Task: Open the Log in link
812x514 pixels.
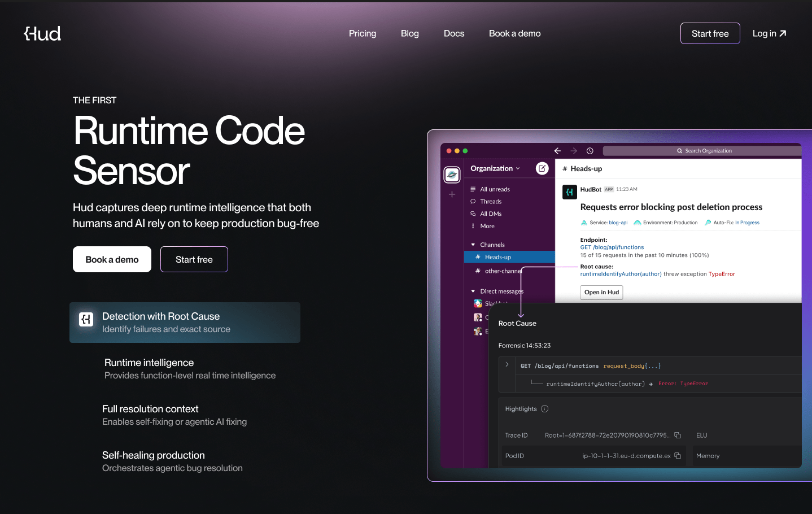Action: click(x=769, y=33)
